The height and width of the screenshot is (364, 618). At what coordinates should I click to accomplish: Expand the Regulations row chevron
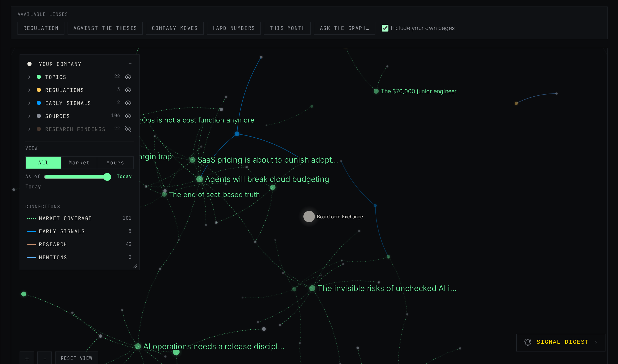(29, 90)
